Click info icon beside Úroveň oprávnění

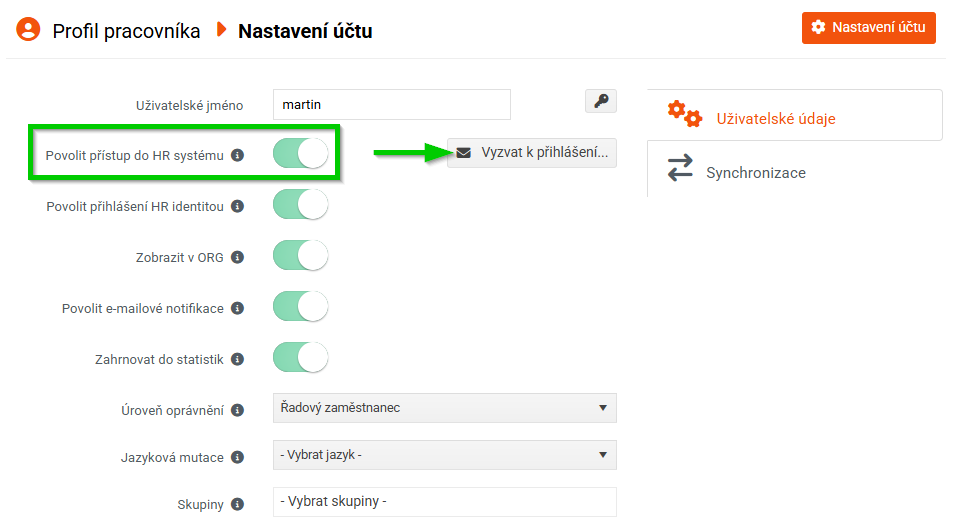237,410
